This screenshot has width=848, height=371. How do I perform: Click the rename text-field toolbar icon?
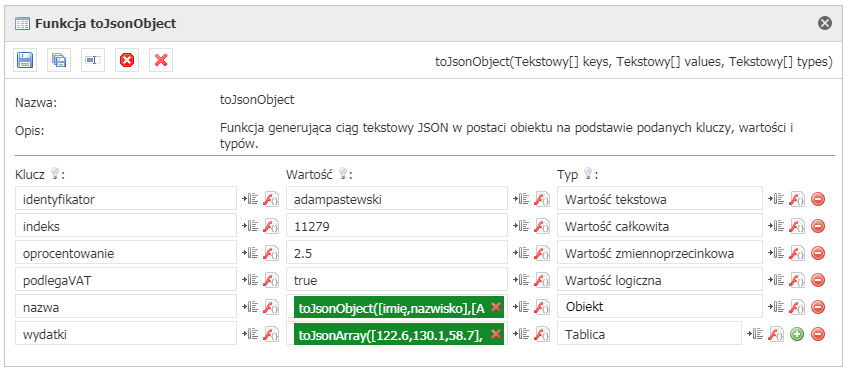click(x=92, y=60)
